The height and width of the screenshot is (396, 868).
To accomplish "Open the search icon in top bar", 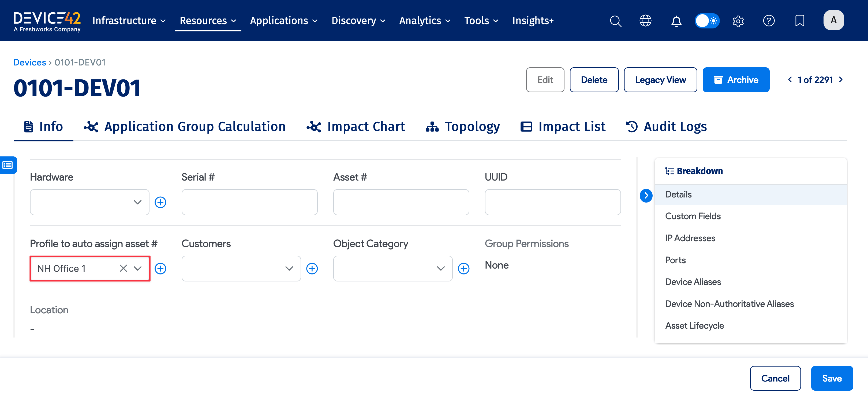I will click(x=616, y=21).
